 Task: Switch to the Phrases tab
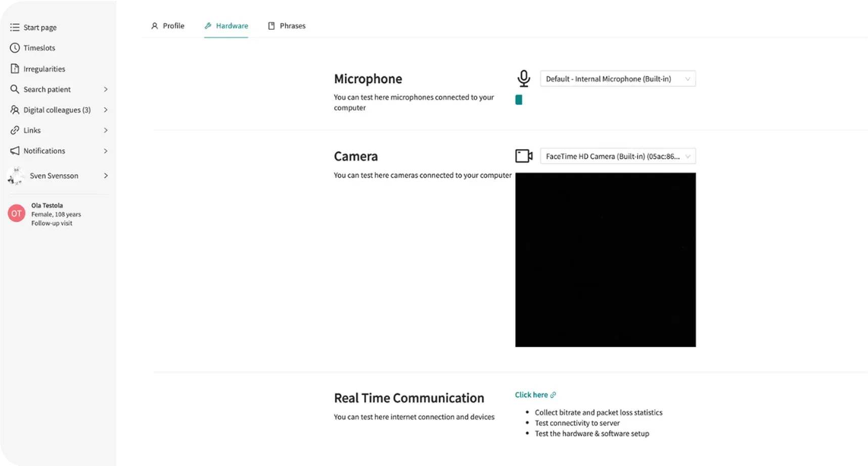(x=287, y=26)
